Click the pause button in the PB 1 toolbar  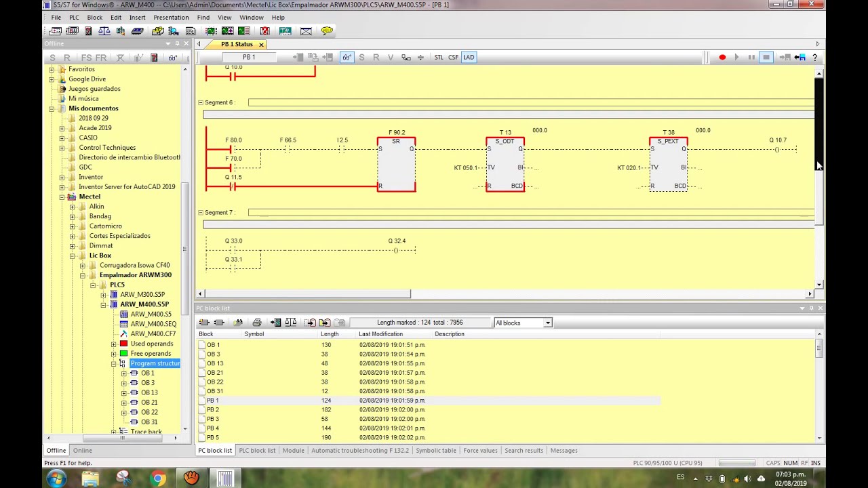[x=751, y=57]
